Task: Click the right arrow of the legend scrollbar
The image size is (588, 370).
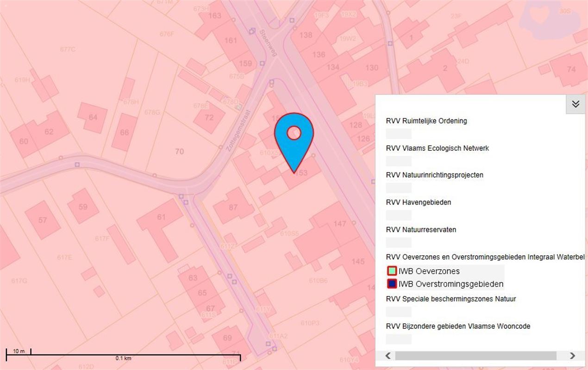Action: [572, 356]
